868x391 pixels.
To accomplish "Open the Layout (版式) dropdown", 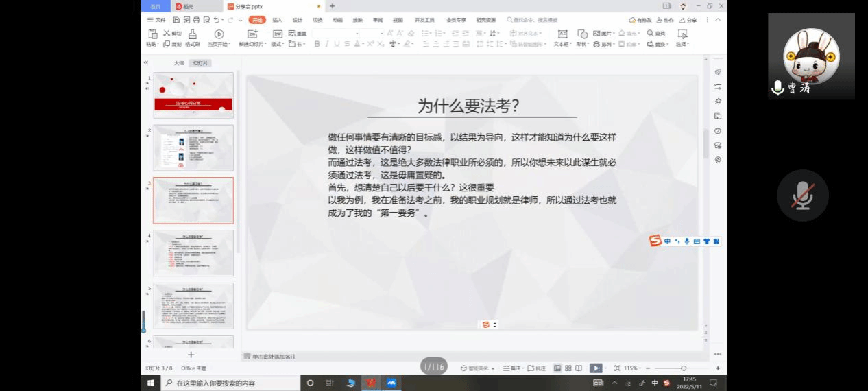I will click(x=278, y=45).
